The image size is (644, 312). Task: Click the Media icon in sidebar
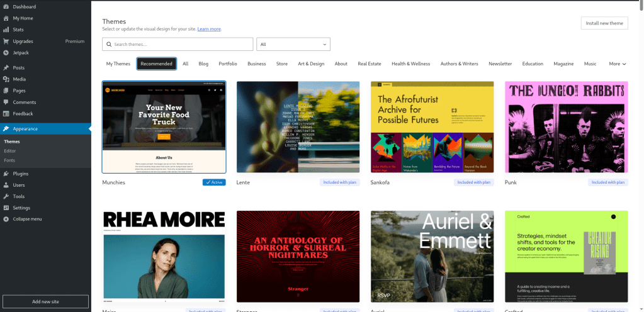click(6, 79)
